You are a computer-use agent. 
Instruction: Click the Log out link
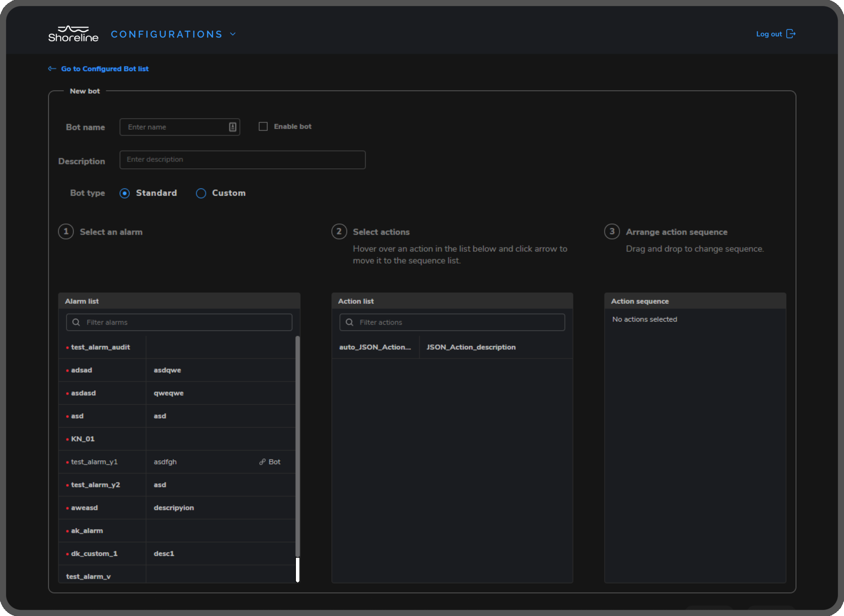769,34
